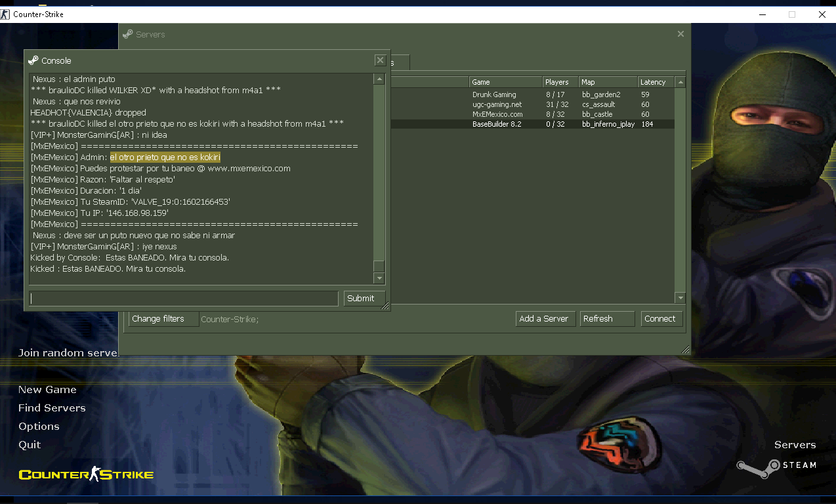Click the Servers label above Steam logo

(795, 445)
